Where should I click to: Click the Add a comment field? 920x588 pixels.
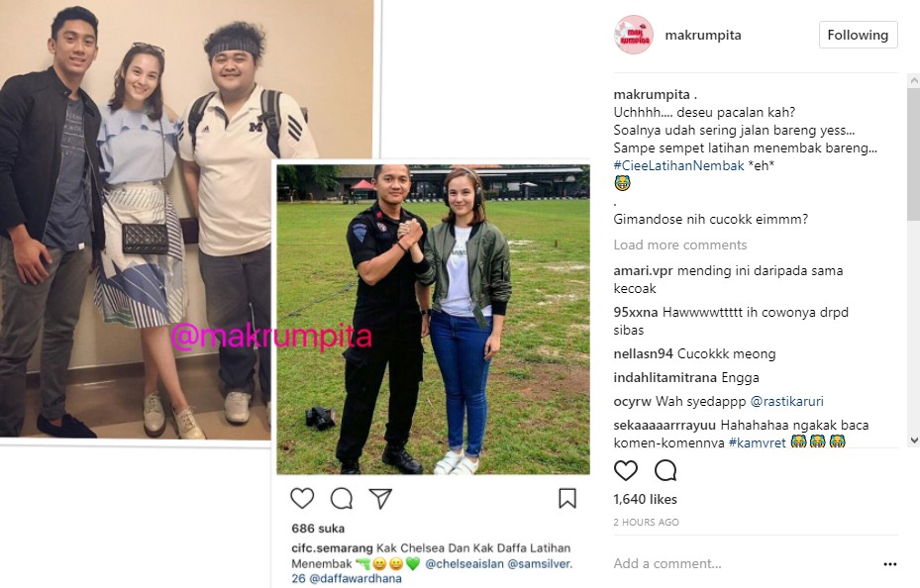point(745,564)
